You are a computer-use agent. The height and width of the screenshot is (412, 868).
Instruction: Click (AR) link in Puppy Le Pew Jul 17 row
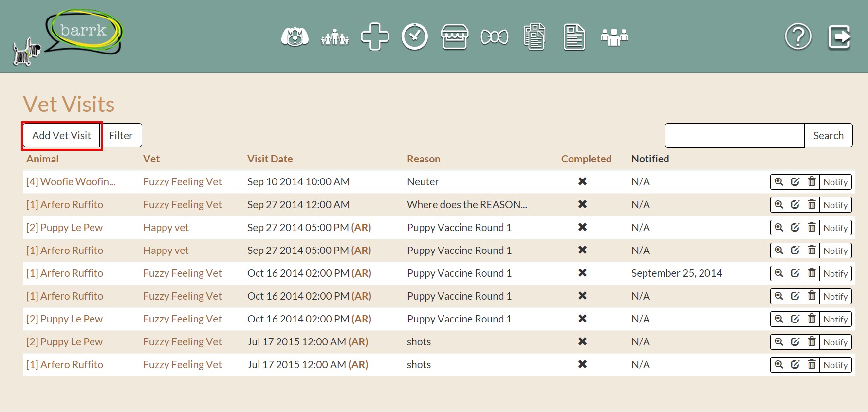tap(358, 342)
